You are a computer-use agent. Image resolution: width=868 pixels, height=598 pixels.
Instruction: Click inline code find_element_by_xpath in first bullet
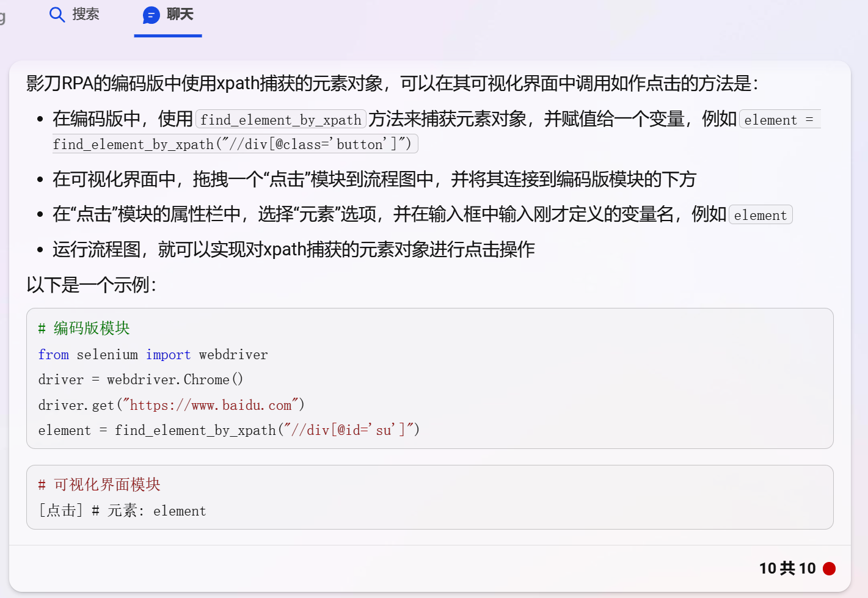coord(281,120)
